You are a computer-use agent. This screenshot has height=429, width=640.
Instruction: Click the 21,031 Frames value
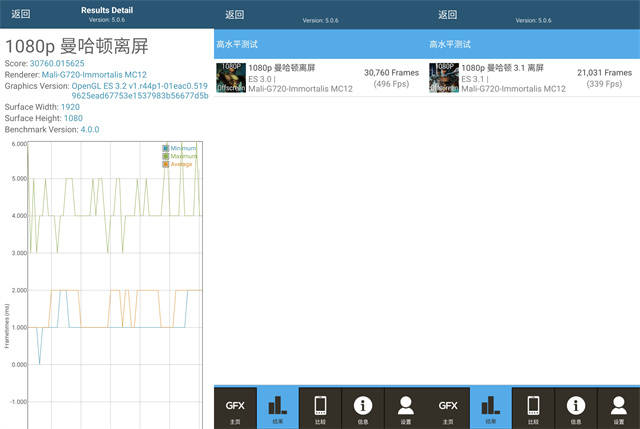tap(604, 73)
